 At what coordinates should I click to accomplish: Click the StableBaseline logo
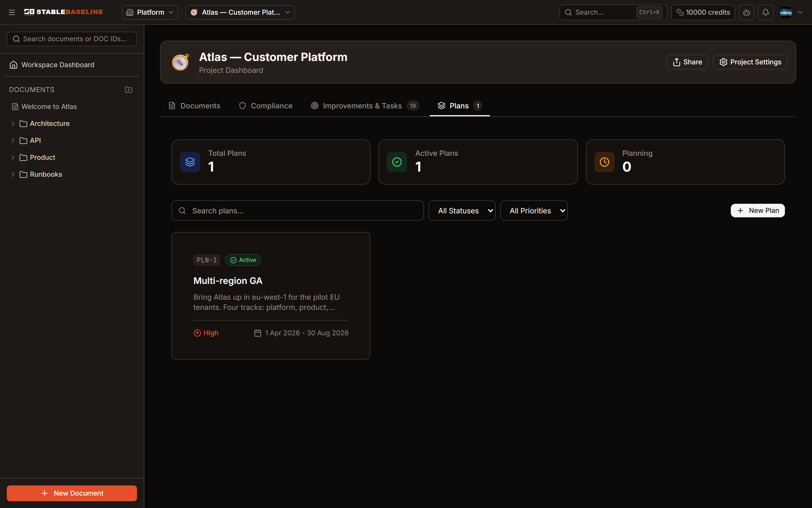[x=63, y=12]
